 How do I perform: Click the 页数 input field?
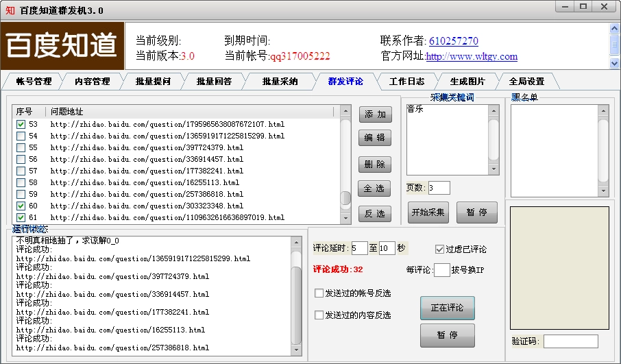pos(439,188)
